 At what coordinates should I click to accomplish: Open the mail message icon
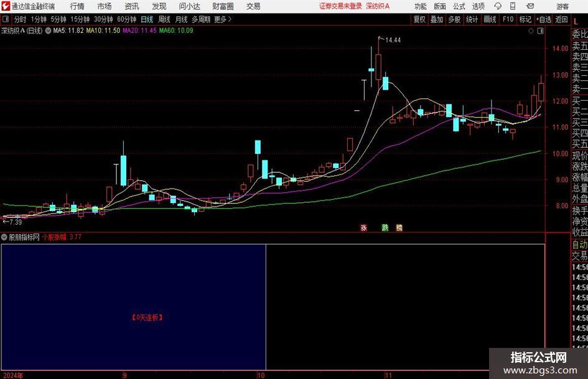530,6
